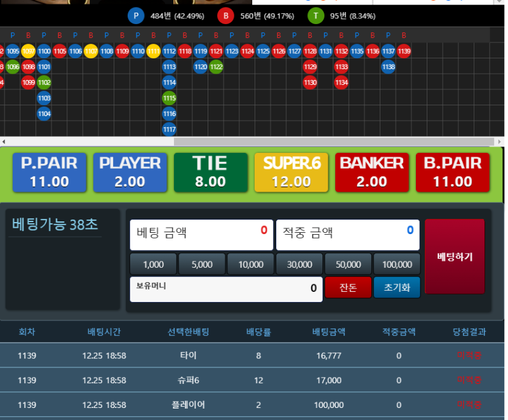The height and width of the screenshot is (420, 508).
Task: Add 100,000 chip amount
Action: pos(397,265)
